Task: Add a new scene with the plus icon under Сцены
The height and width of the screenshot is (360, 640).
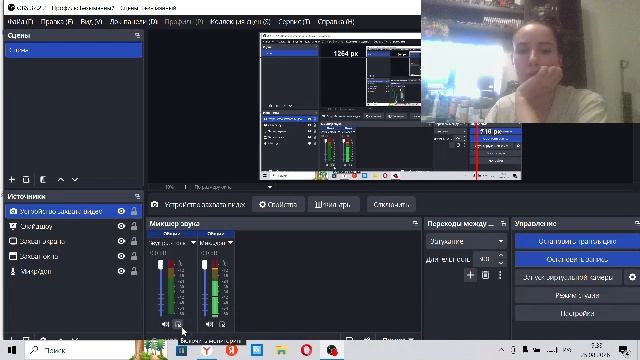Action: click(12, 179)
